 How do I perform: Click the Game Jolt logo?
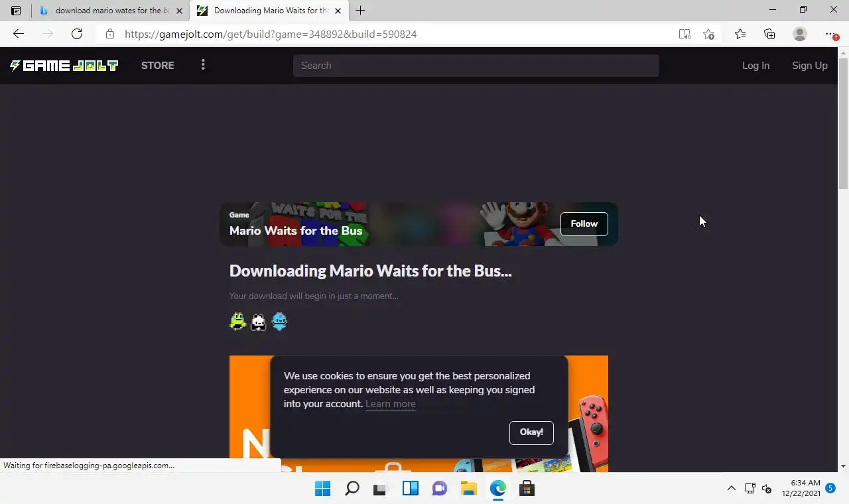64,65
